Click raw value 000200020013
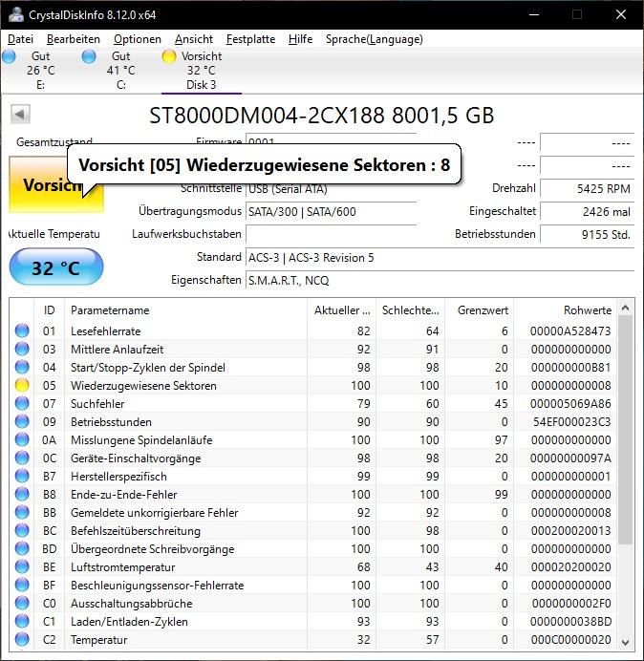Image resolution: width=644 pixels, height=661 pixels. point(570,530)
